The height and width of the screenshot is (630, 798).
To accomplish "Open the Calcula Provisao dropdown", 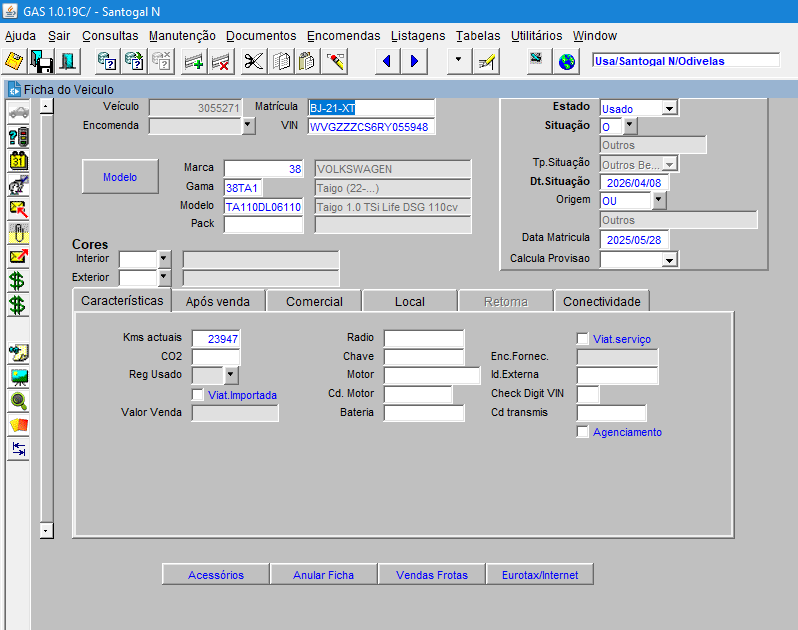I will (669, 259).
